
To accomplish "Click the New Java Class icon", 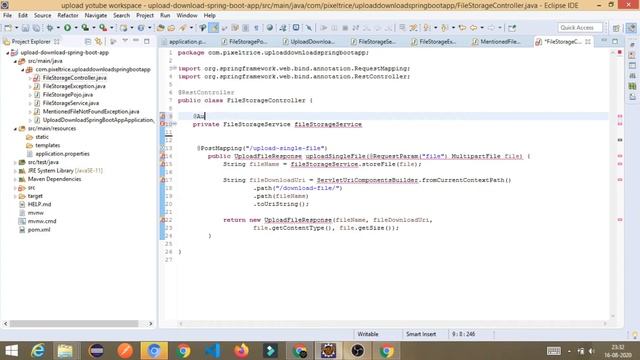I will coord(141,28).
